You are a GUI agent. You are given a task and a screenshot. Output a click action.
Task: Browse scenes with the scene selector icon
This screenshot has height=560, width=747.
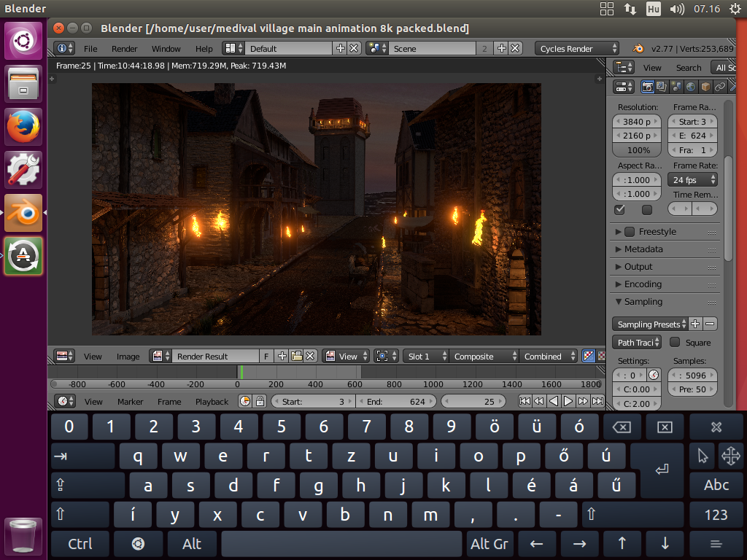tap(377, 49)
